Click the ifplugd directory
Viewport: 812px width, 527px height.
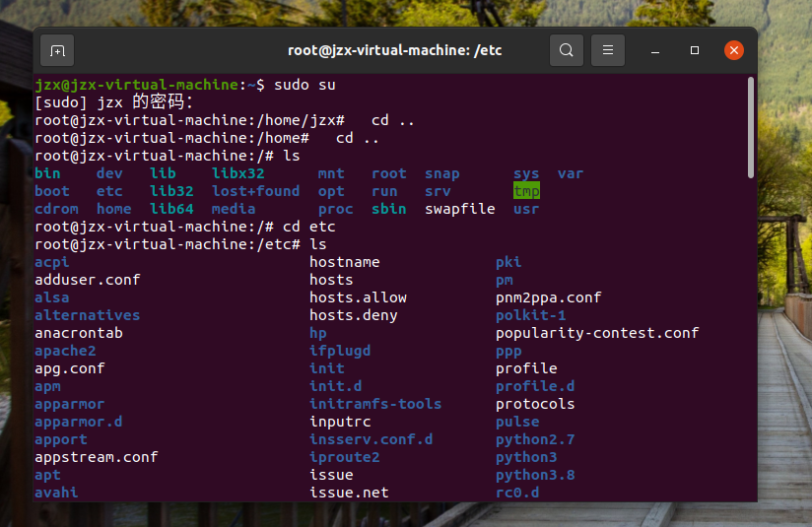click(340, 351)
